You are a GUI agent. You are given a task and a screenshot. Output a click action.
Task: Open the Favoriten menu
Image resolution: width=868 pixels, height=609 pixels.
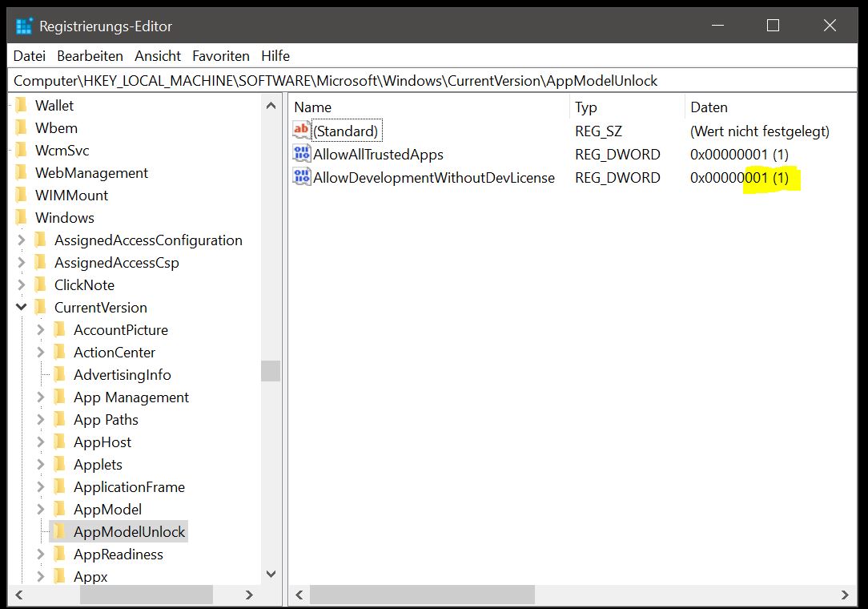coord(221,56)
